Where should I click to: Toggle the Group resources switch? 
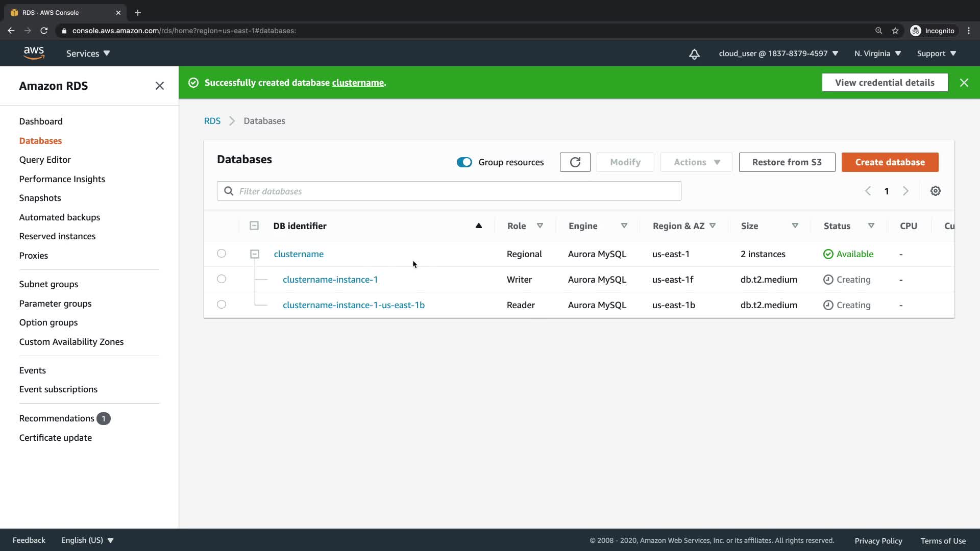pos(464,162)
